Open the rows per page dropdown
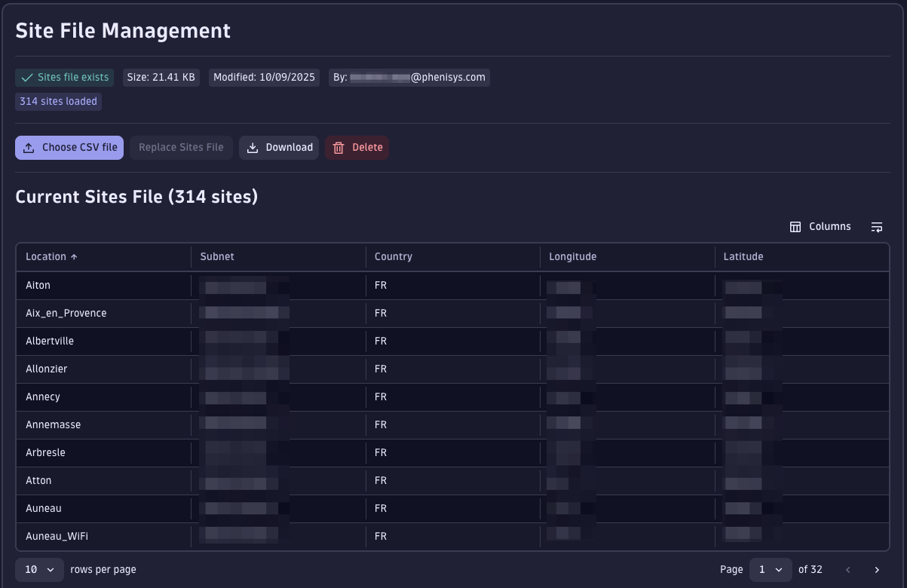 pyautogui.click(x=38, y=570)
